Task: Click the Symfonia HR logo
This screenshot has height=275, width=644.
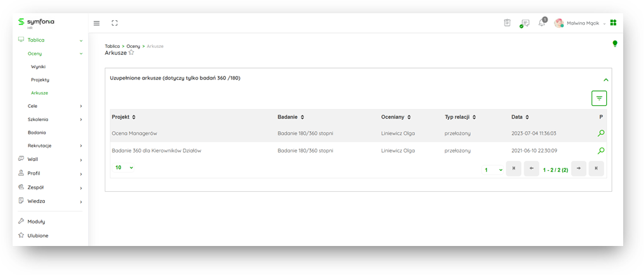Action: pyautogui.click(x=36, y=23)
